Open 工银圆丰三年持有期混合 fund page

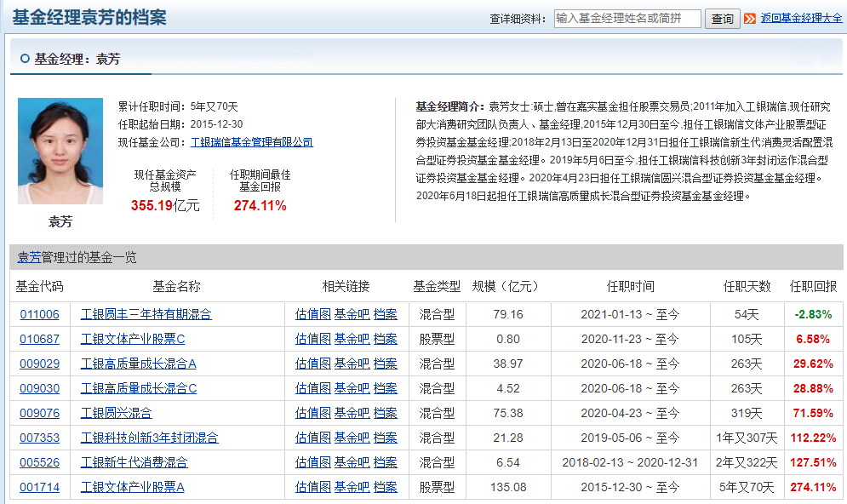(146, 314)
